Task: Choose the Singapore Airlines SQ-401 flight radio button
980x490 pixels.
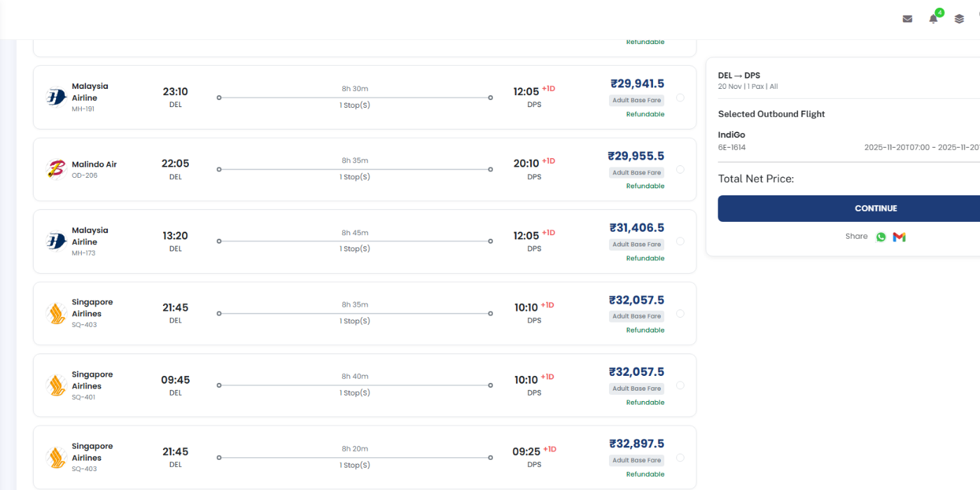Action: (x=680, y=386)
